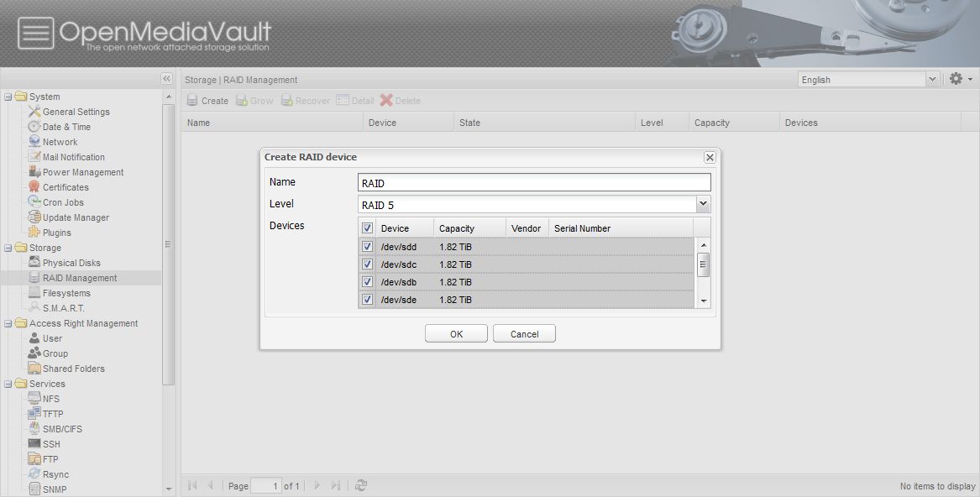Click the RAID Name input field
Viewport: 980px width, 497px height.
pos(534,182)
